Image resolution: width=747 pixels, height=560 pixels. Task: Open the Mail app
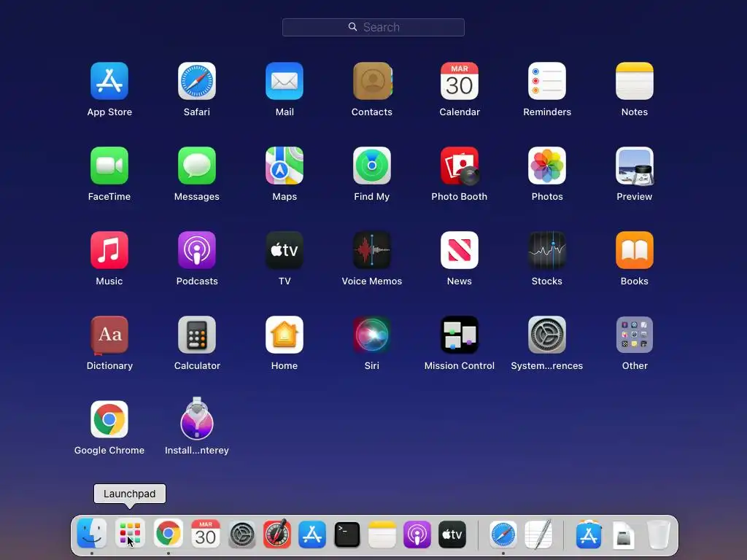coord(285,81)
